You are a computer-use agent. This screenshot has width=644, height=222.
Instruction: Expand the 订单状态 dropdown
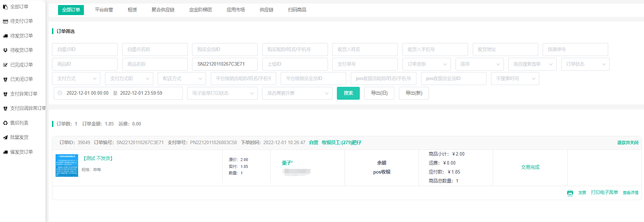585,64
